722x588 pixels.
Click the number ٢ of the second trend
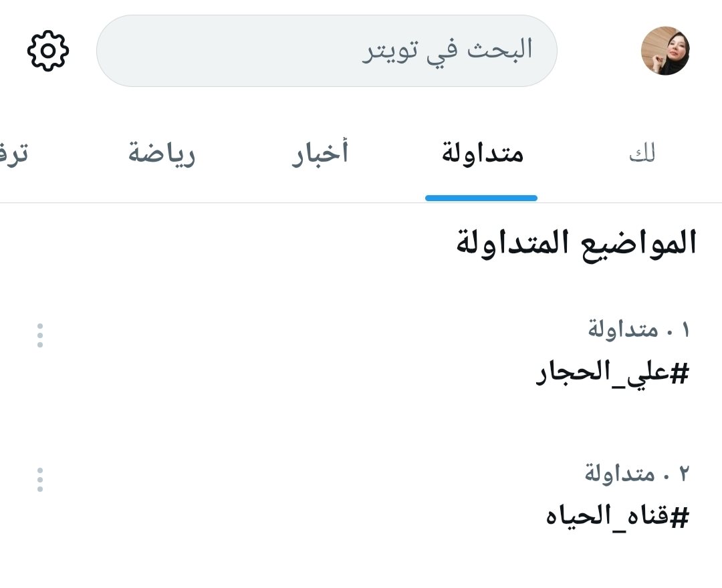(x=683, y=474)
